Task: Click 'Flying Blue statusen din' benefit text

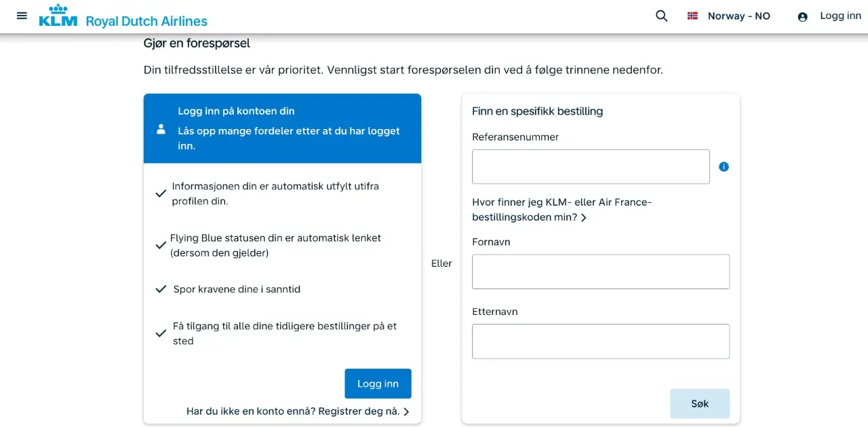Action: coord(275,245)
